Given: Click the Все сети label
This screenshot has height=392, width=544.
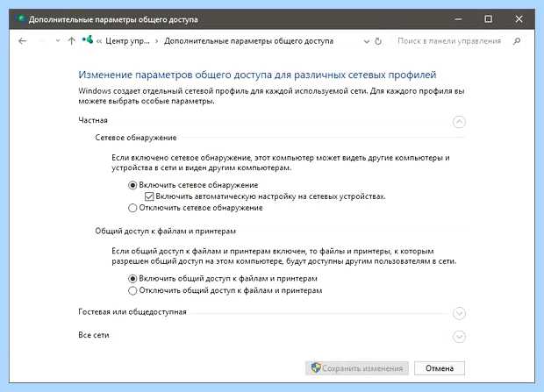Looking at the screenshot, I should pos(94,335).
